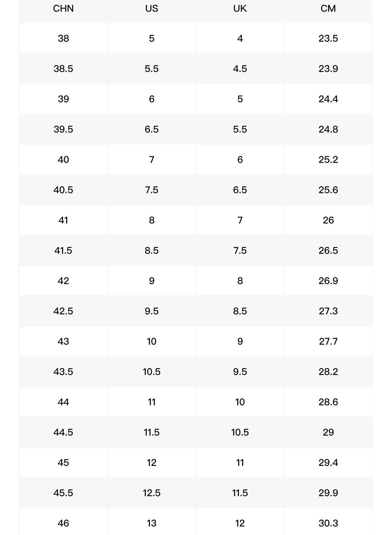The width and height of the screenshot is (392, 535).
Task: Select CHN size 41.5 cell
Action: (63, 250)
